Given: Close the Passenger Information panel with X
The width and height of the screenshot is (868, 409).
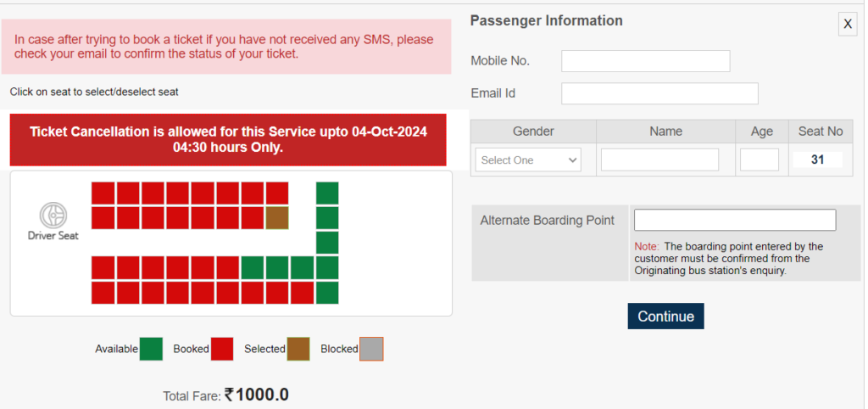Looking at the screenshot, I should (x=848, y=24).
